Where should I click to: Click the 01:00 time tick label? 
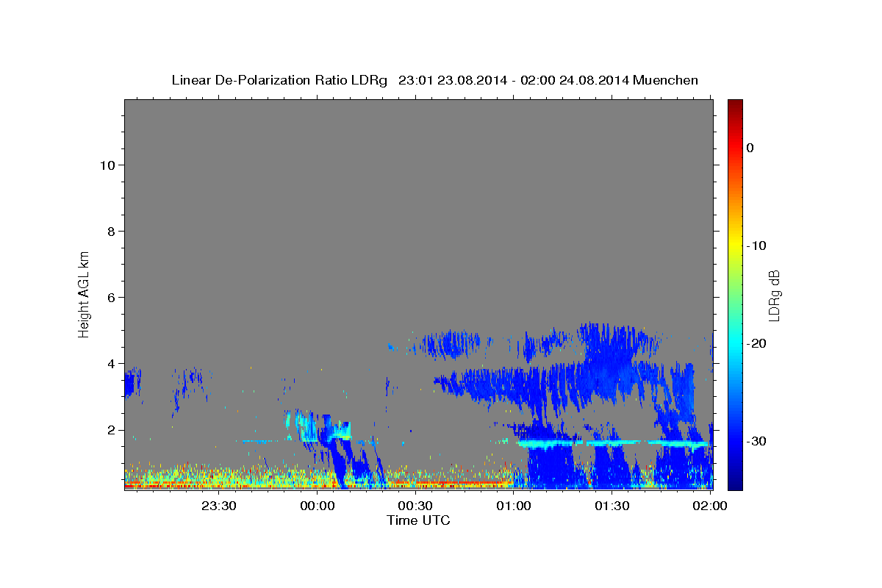coord(514,506)
